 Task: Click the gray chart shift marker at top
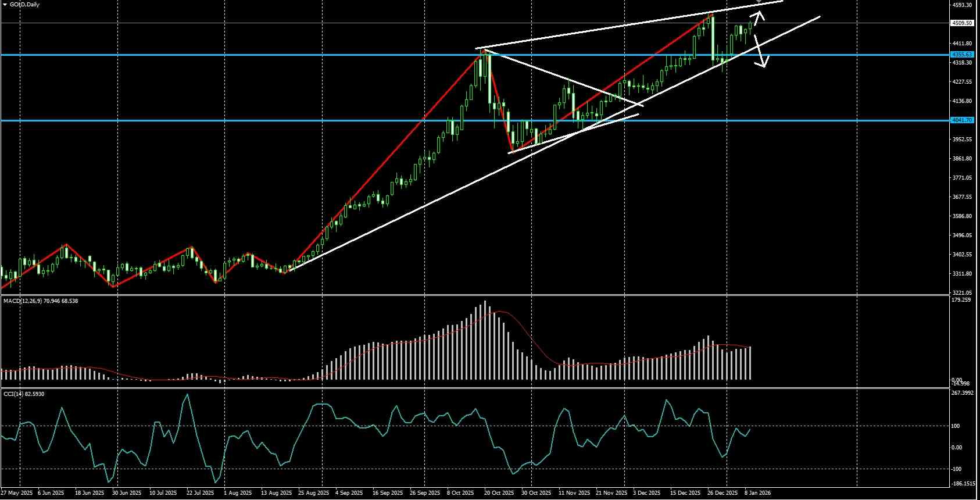[759, 2]
